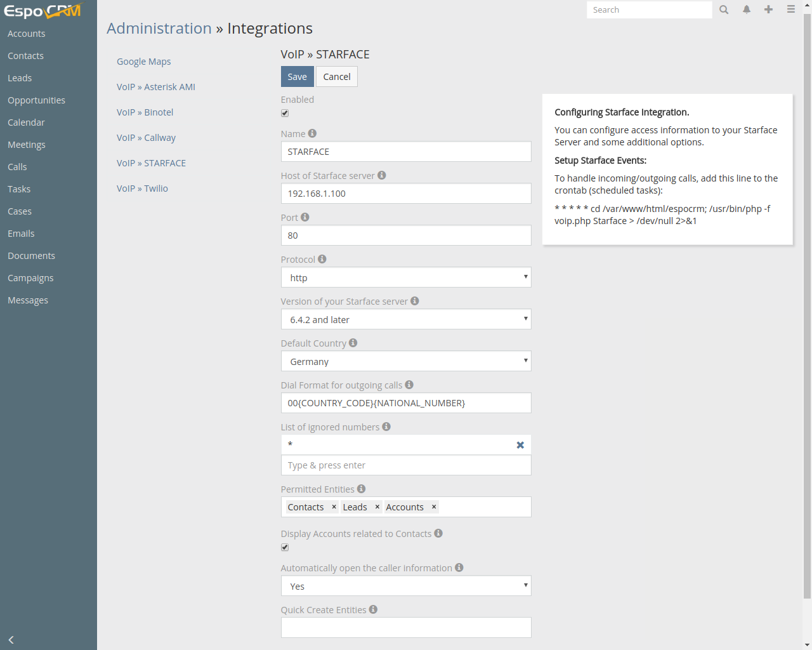
Task: Click the Dial Format input field
Action: [x=406, y=403]
